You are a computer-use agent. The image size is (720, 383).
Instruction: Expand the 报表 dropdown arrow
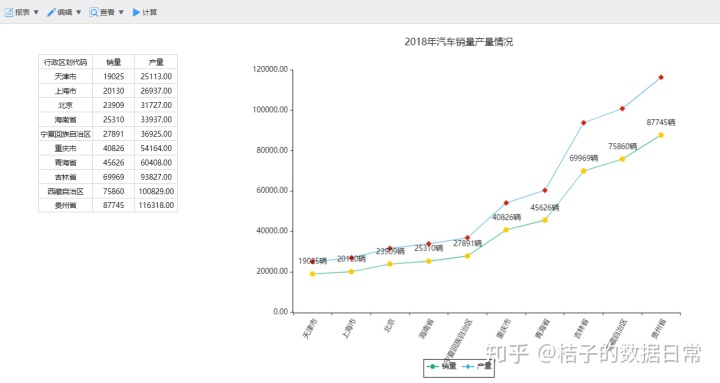36,12
